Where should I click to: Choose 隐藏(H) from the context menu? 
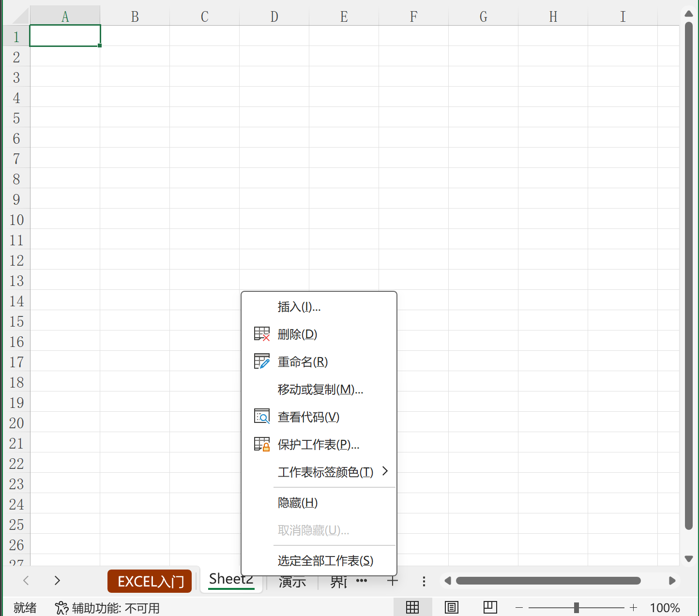coord(297,502)
